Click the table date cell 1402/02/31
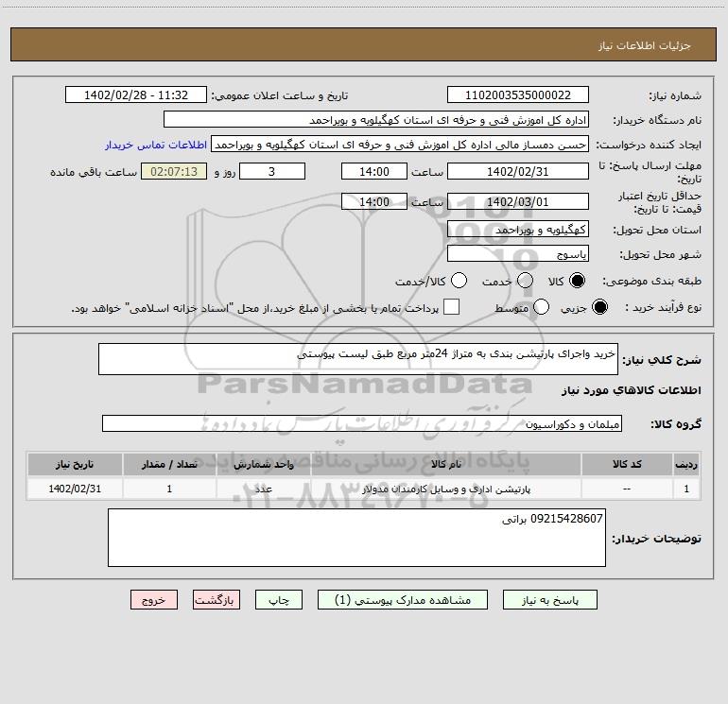The width and height of the screenshot is (728, 704). click(75, 489)
